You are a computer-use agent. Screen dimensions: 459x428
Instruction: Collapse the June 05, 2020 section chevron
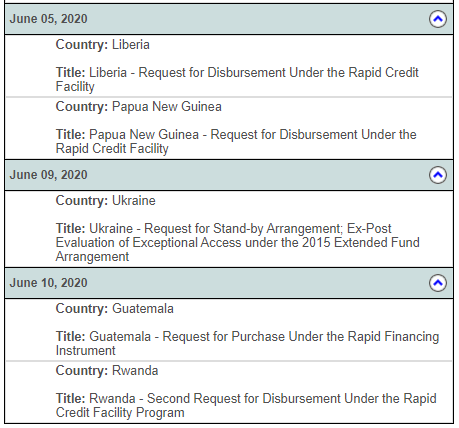438,19
